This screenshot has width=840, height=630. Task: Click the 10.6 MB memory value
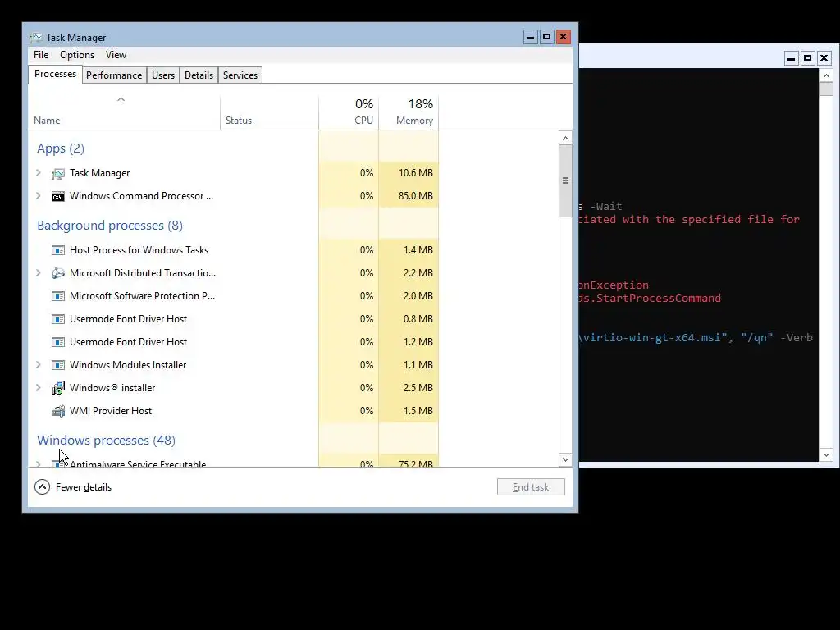coord(416,173)
